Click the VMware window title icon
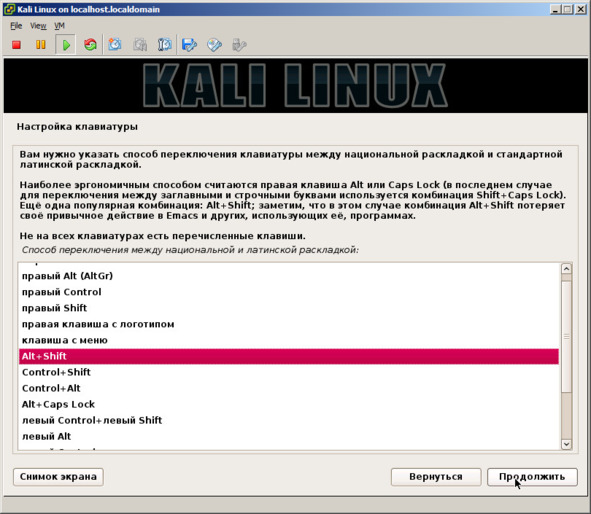The height and width of the screenshot is (514, 591). 9,9
